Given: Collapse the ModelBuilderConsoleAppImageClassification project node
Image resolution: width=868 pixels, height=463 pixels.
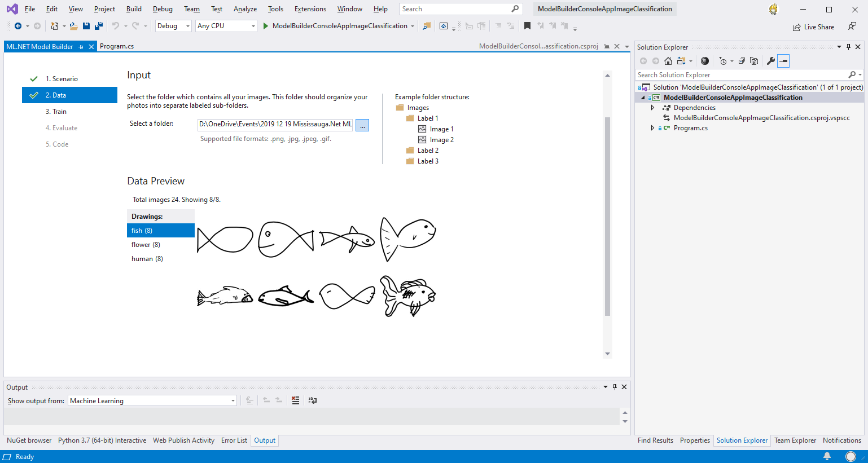Looking at the screenshot, I should pyautogui.click(x=643, y=98).
